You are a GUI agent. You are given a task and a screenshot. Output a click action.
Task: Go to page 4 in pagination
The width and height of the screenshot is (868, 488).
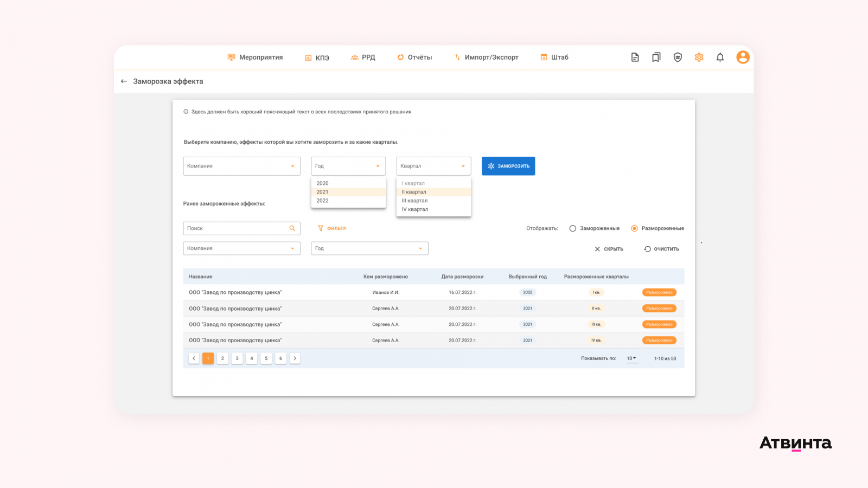[x=252, y=358]
